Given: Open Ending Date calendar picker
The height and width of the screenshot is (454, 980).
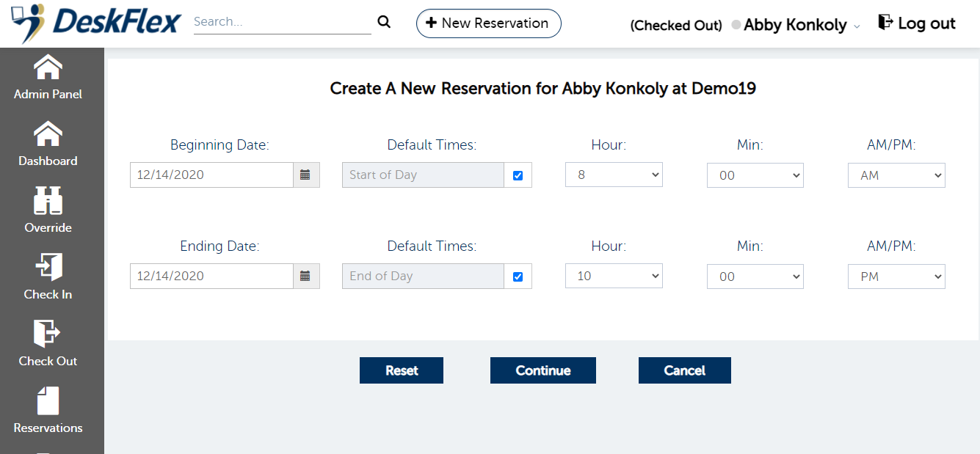Looking at the screenshot, I should click(306, 276).
